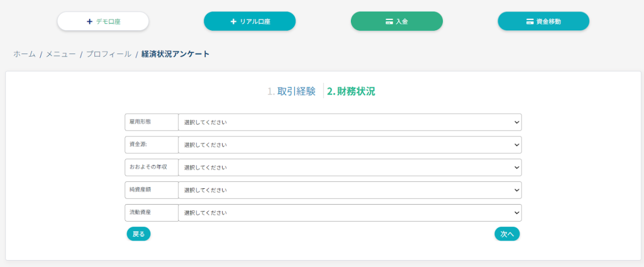Open プロフィール breadcrumb link

point(108,54)
